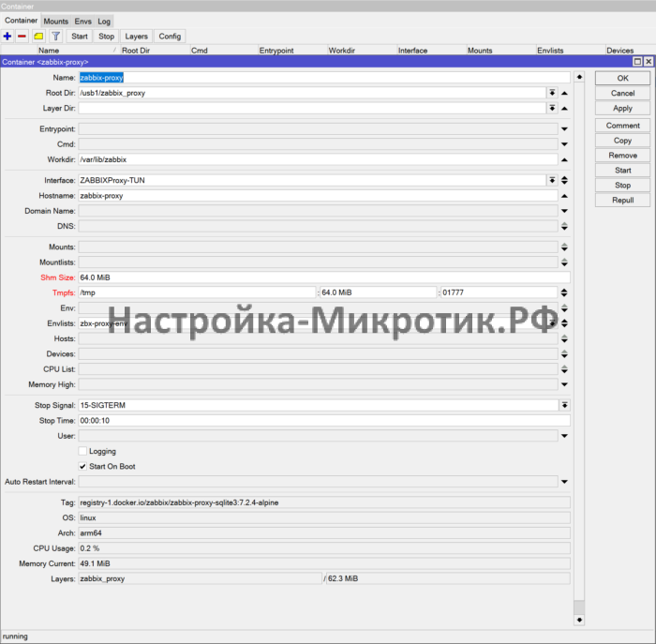The image size is (656, 644).
Task: Switch to the Container tab
Action: (21, 21)
